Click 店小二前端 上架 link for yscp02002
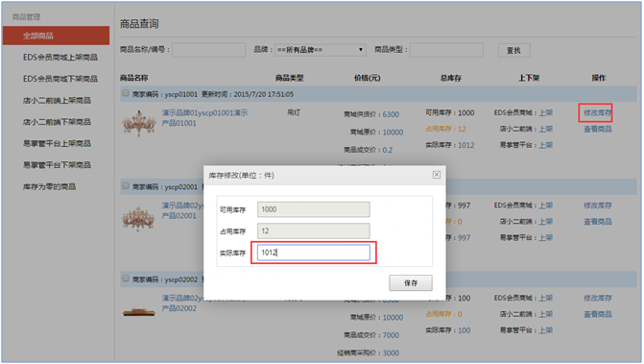 [545, 314]
